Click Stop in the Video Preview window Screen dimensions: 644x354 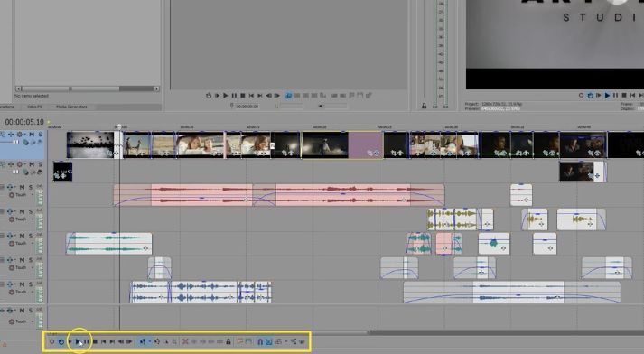[x=624, y=96]
